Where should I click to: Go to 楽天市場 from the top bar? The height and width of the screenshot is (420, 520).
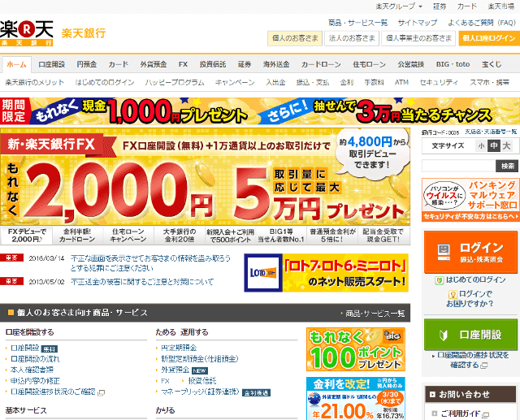(501, 6)
